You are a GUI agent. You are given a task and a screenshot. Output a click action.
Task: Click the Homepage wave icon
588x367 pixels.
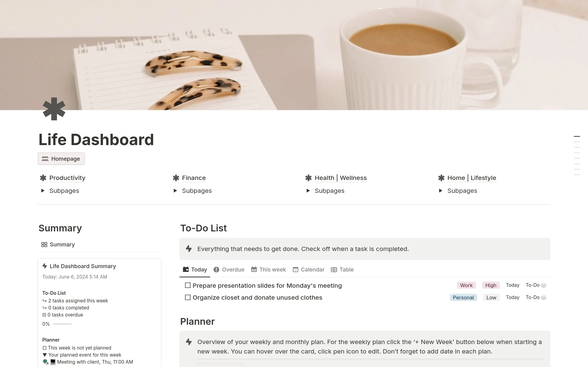pos(45,159)
